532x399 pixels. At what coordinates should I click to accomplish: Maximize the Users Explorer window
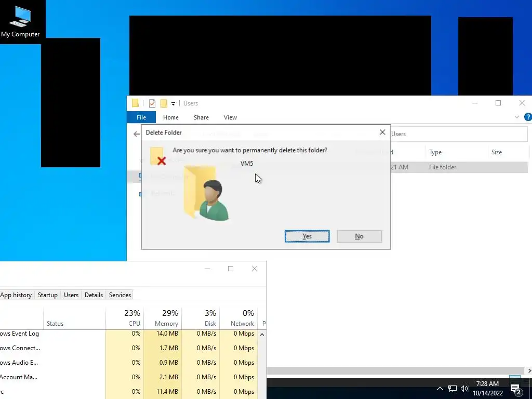click(498, 103)
